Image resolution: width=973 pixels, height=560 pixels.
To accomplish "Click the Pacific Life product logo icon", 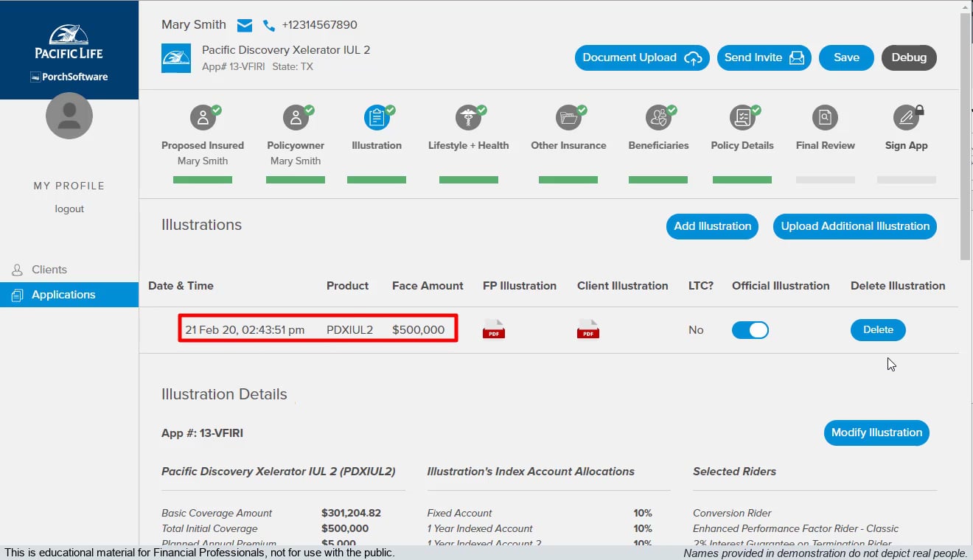I will pos(176,58).
